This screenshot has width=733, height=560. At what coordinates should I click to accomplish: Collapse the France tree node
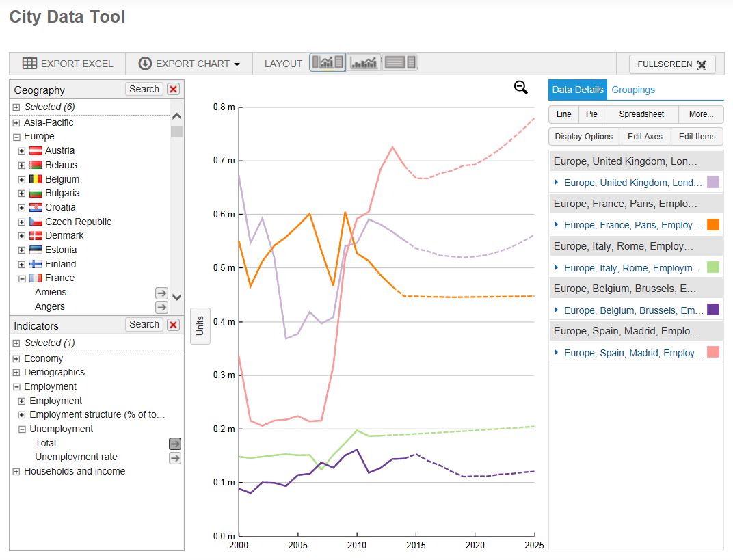click(x=22, y=278)
